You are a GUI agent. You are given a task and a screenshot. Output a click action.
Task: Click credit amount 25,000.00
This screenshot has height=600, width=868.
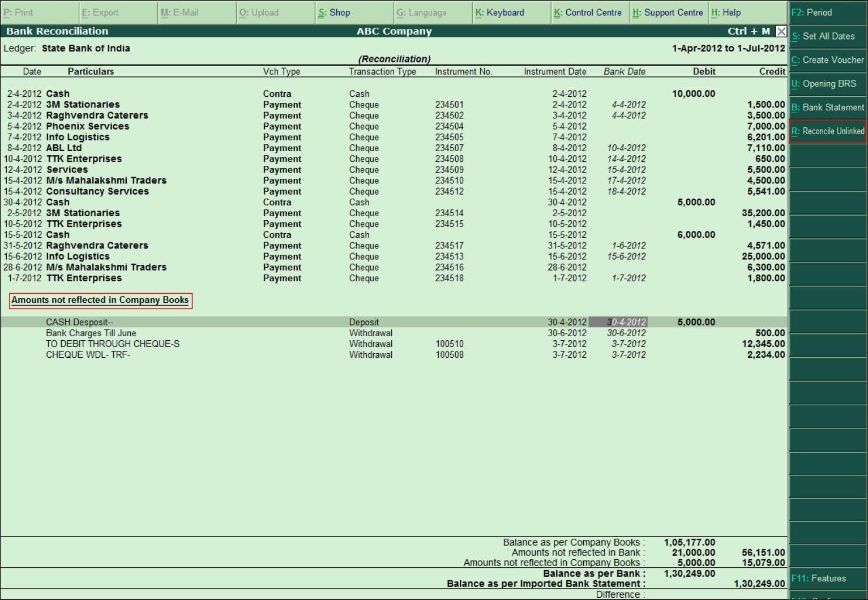763,256
